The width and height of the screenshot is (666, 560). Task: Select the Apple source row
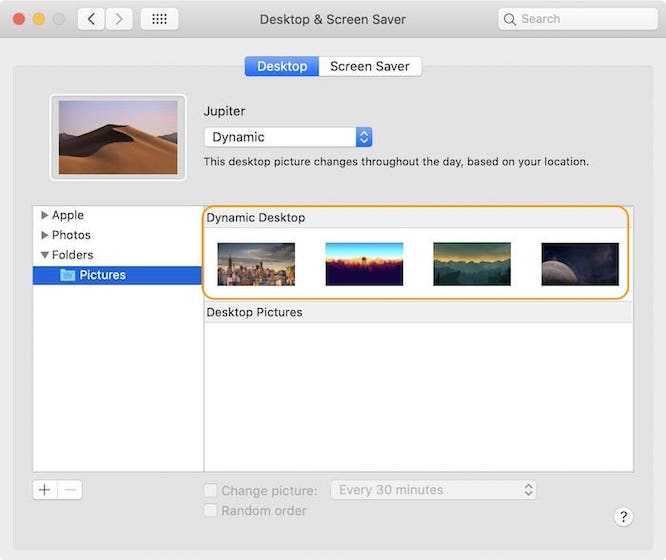(118, 215)
